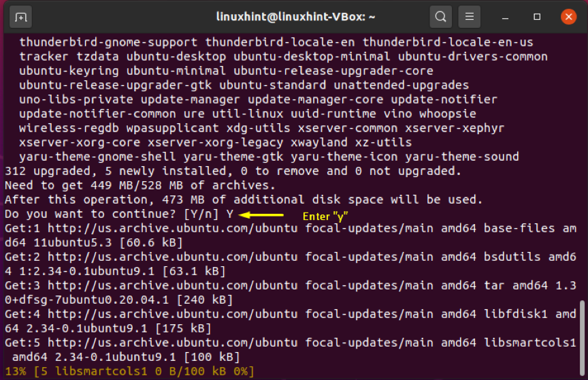The image size is (588, 380).
Task: Click the '[240 kB]' size value
Action: [x=205, y=300]
